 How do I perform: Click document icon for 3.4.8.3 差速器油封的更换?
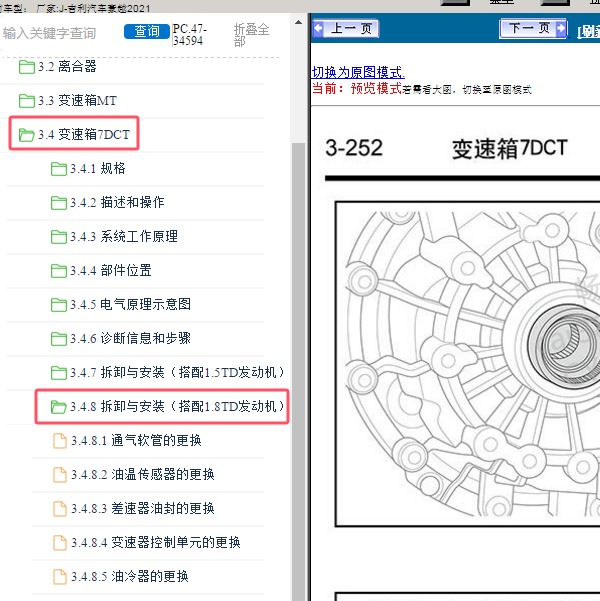click(x=59, y=509)
